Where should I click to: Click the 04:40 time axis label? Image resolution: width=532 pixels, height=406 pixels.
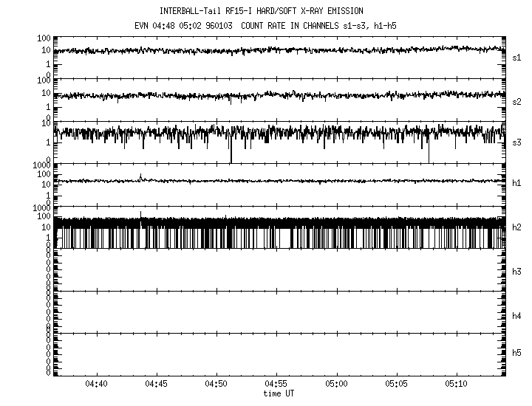click(96, 385)
